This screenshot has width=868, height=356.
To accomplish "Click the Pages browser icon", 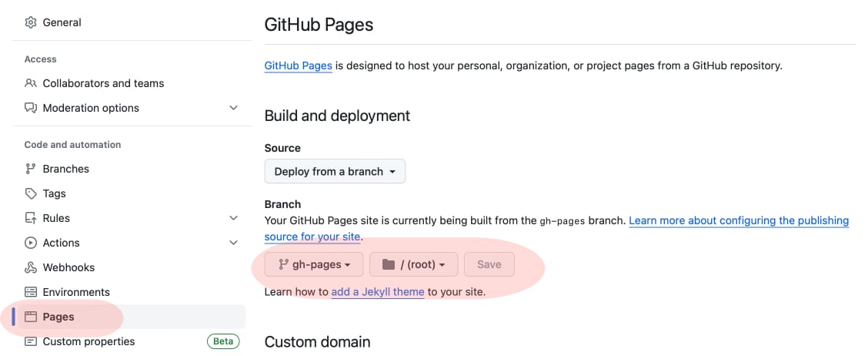I will click(x=31, y=317).
